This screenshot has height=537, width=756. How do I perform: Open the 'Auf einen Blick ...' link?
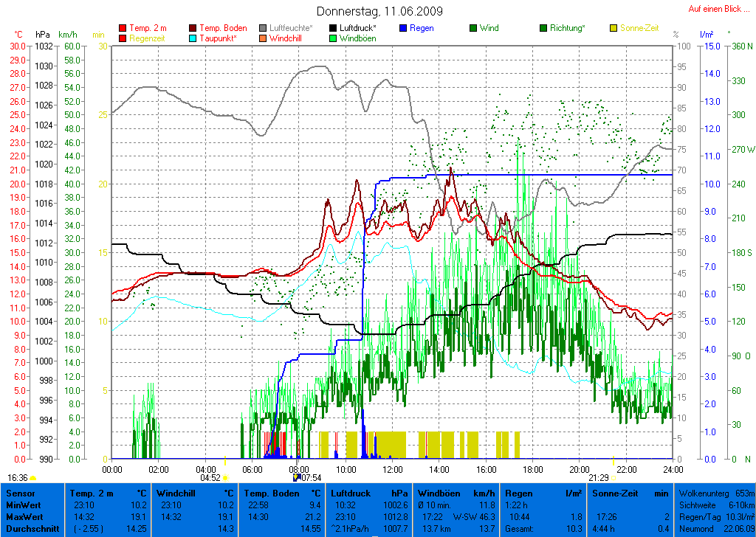pos(715,9)
